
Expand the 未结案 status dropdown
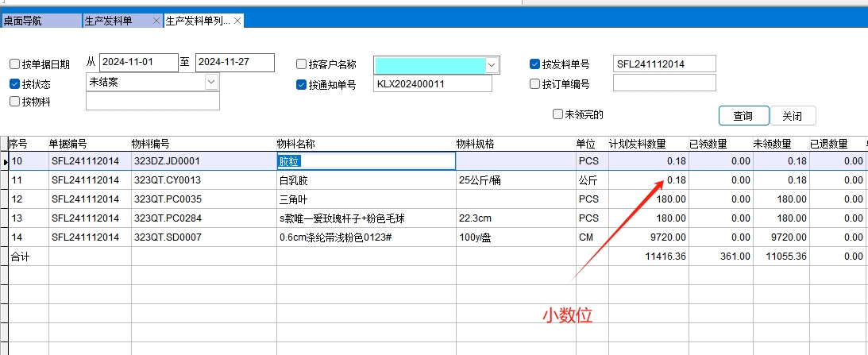(x=211, y=82)
